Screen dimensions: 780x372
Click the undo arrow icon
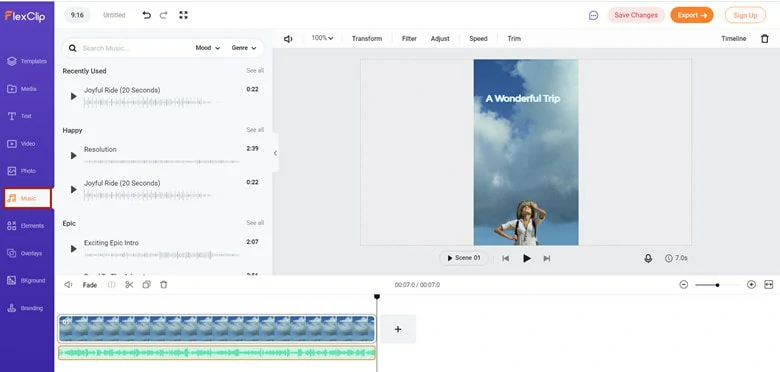pos(146,15)
